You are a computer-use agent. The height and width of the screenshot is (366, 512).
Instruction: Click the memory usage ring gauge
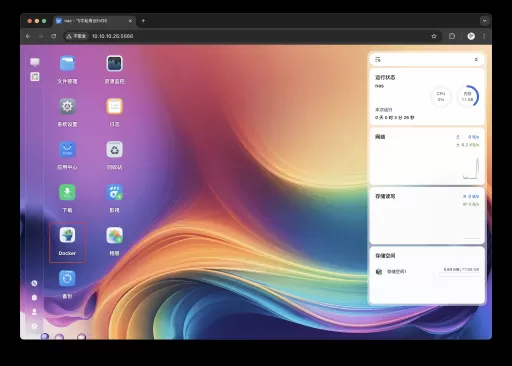tap(468, 97)
